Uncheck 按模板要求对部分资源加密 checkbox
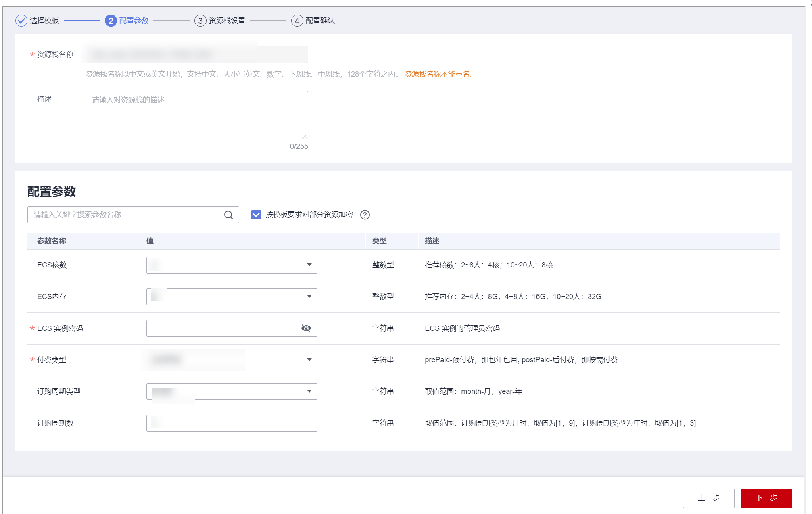The image size is (812, 514). click(x=256, y=215)
